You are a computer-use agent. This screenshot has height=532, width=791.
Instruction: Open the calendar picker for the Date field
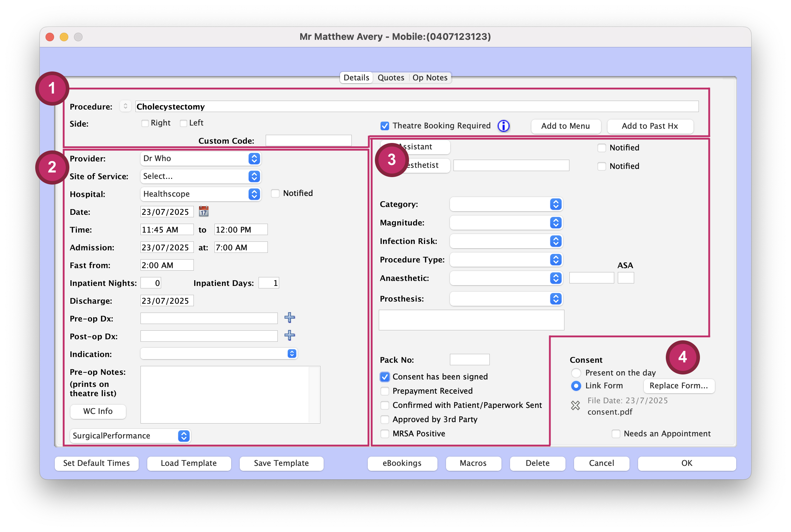click(x=203, y=211)
